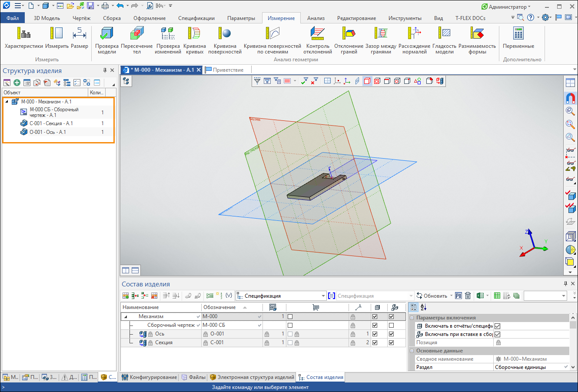
Task: Open the Характеристики measurement tool
Action: click(x=24, y=38)
